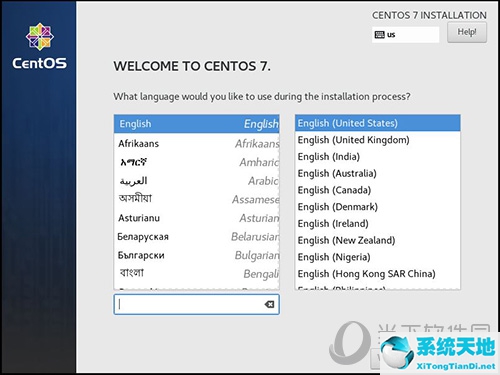Open the Help! button

tap(467, 32)
